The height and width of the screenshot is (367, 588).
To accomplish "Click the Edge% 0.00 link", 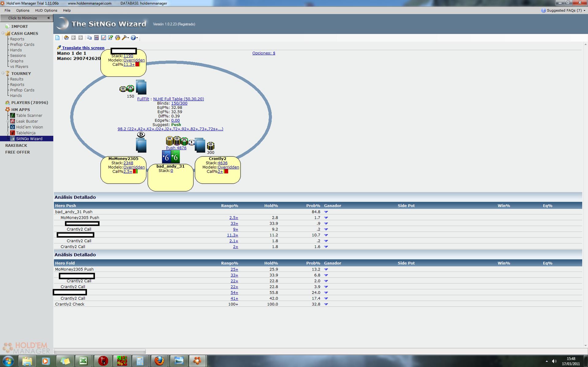I will coord(175,120).
